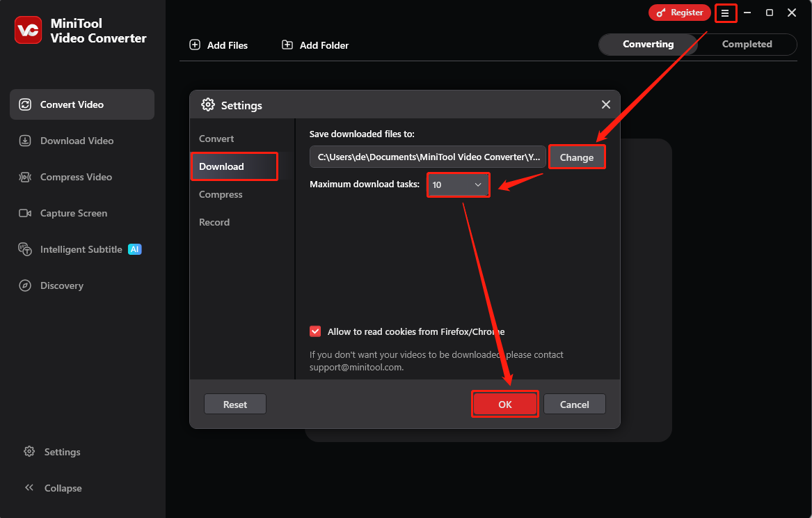Click the Register button

click(x=680, y=12)
